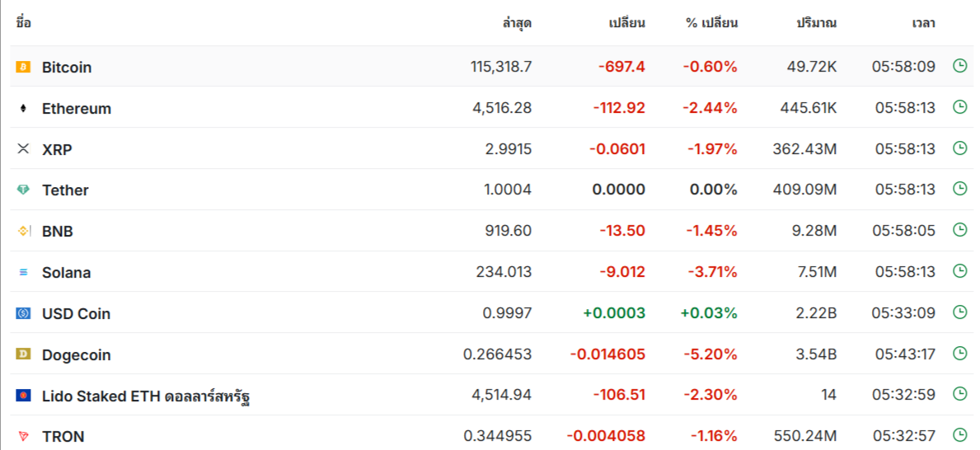Sort by the ล่าสุด column header
980x450 pixels.
[517, 24]
